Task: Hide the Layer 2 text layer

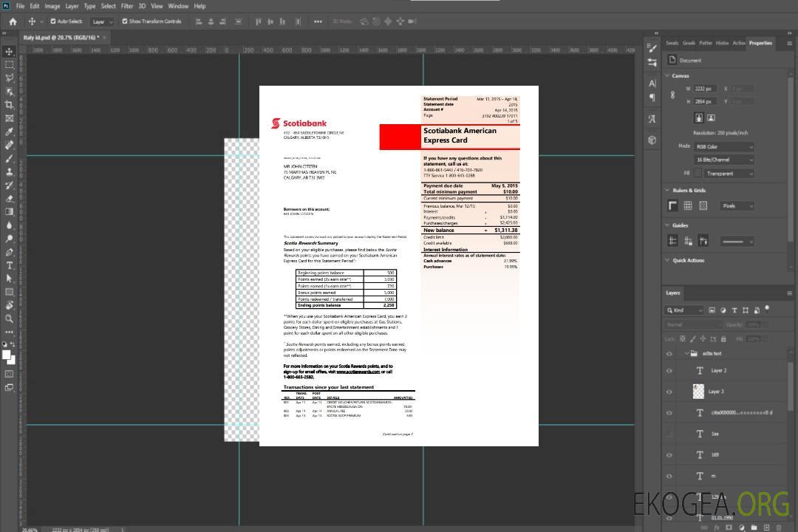Action: click(669, 371)
